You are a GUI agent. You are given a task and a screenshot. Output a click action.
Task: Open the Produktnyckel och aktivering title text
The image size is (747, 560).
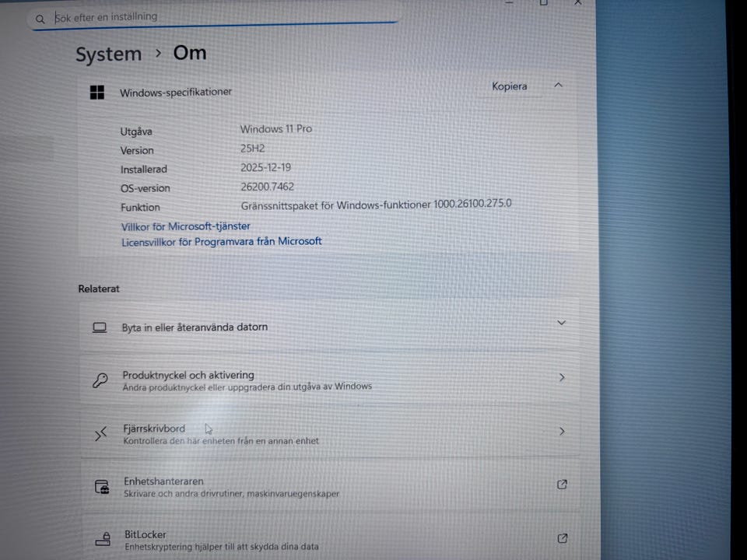point(188,375)
